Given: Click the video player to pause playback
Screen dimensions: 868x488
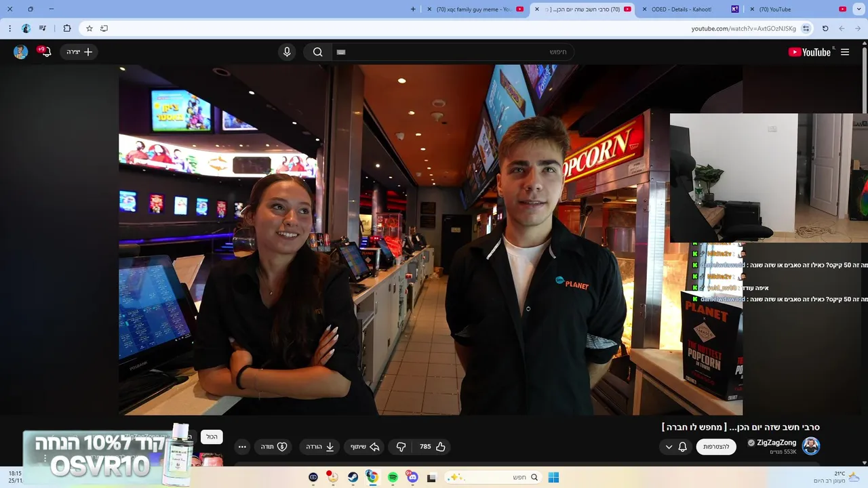Looking at the screenshot, I should tap(431, 240).
